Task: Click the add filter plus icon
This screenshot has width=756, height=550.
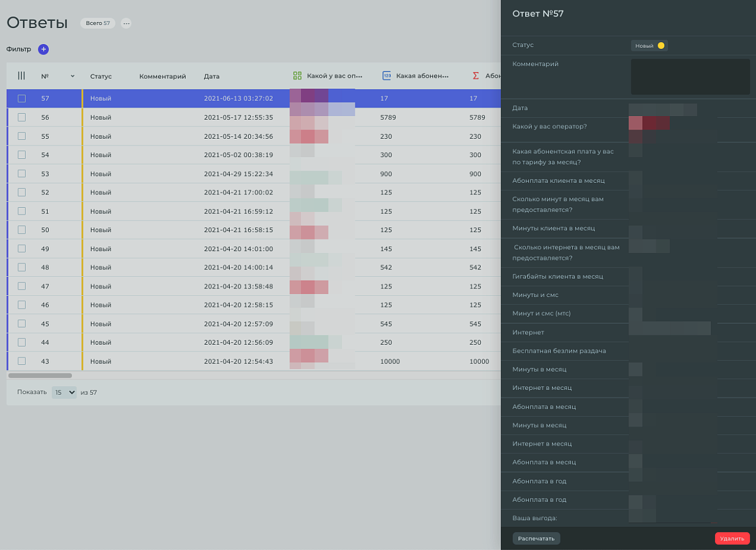Action: point(43,50)
